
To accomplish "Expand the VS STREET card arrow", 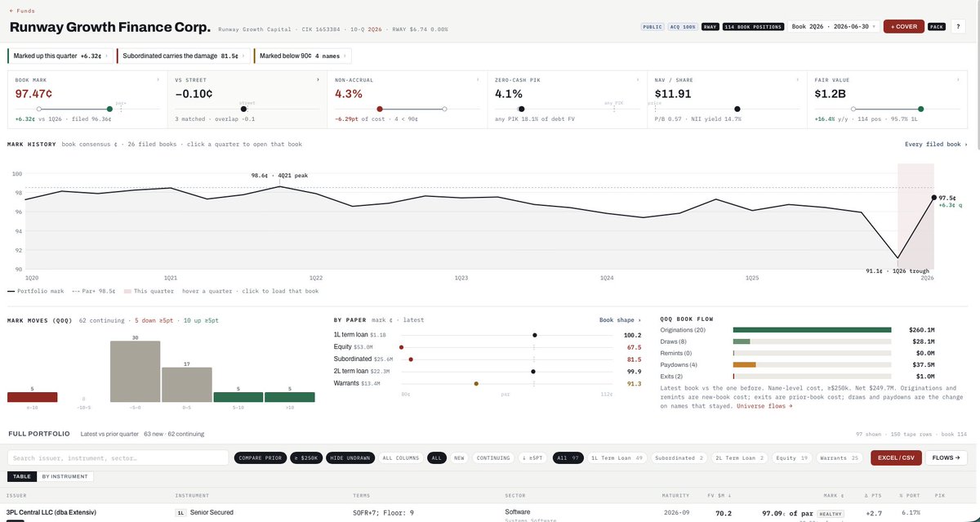I will point(318,80).
